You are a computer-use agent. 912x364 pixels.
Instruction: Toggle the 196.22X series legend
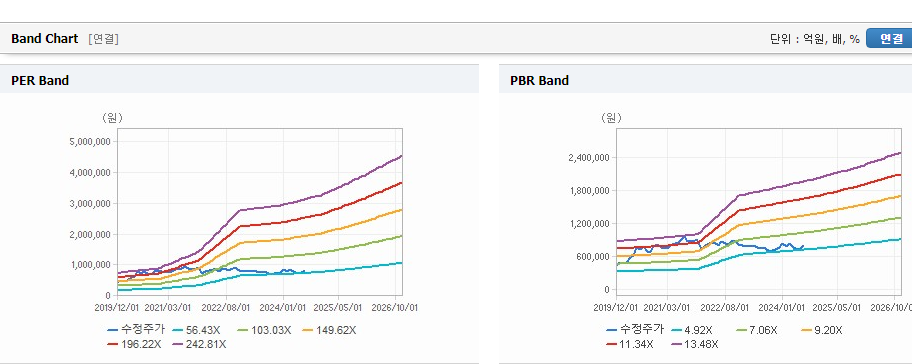pos(134,344)
